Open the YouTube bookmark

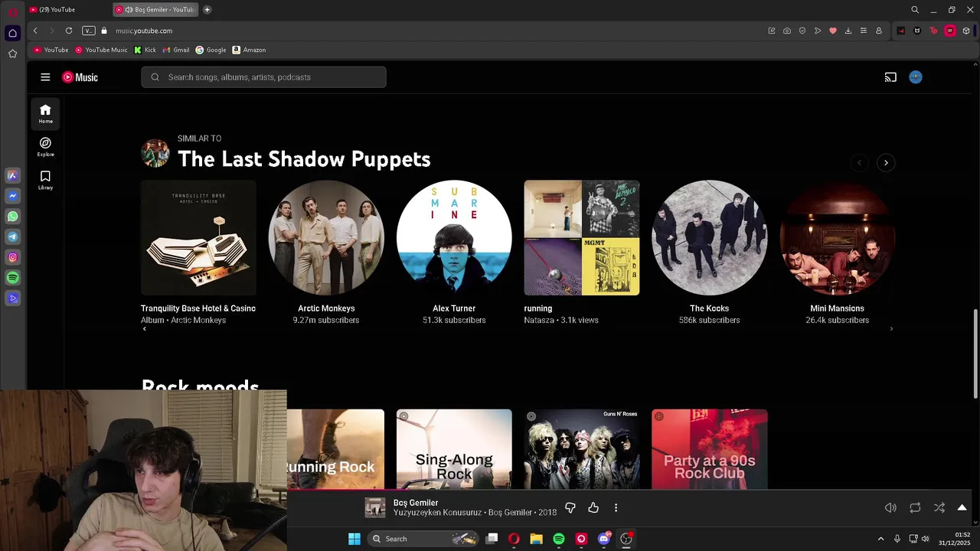coord(51,50)
